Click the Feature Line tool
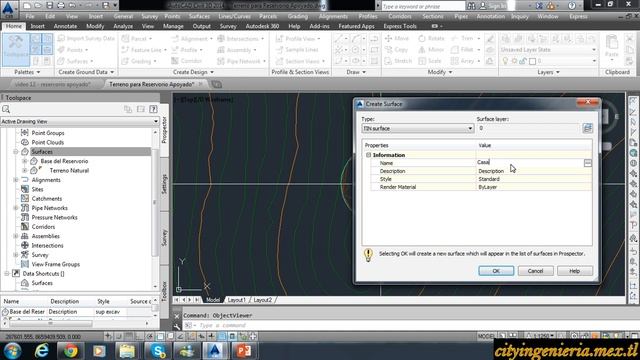Image resolution: width=640 pixels, height=360 pixels. (x=144, y=50)
